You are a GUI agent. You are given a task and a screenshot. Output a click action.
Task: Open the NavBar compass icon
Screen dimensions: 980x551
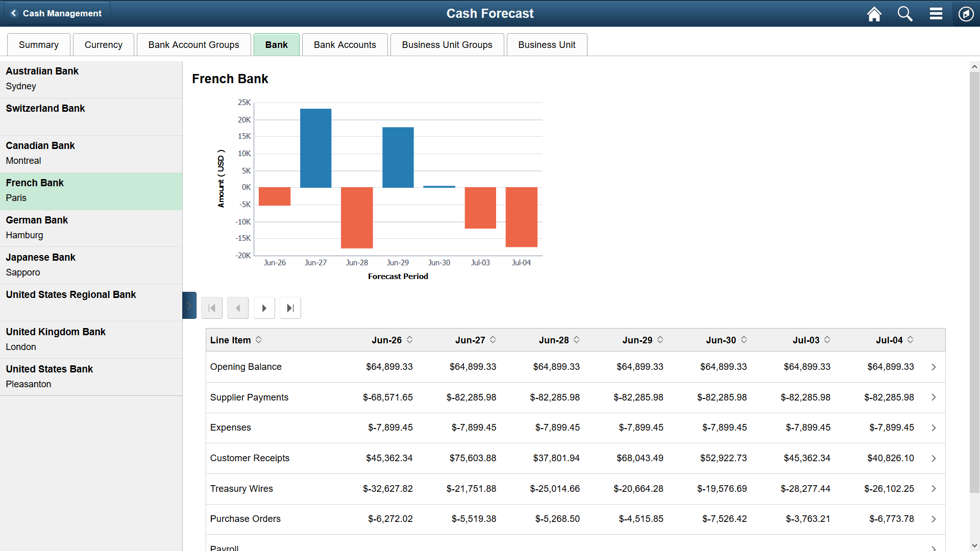(966, 14)
